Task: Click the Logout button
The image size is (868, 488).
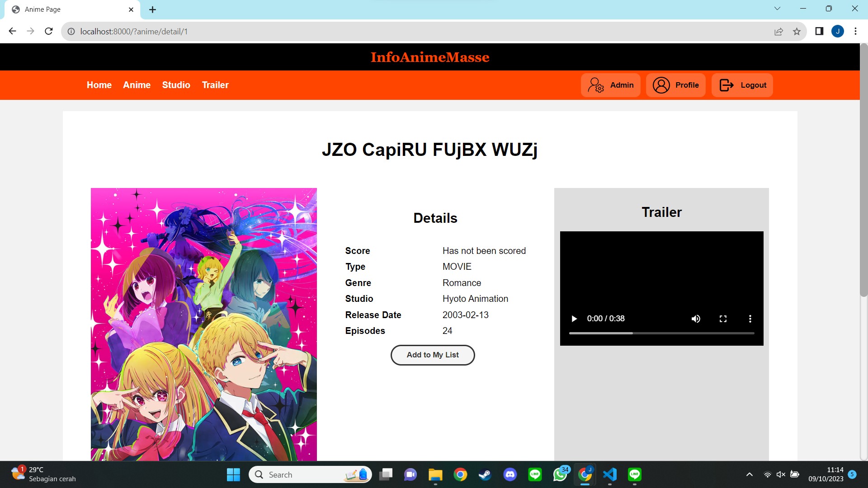Action: tap(742, 85)
